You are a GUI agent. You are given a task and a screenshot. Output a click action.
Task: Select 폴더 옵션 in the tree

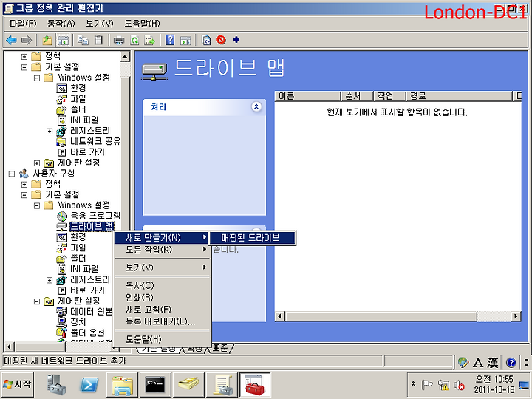tap(87, 332)
